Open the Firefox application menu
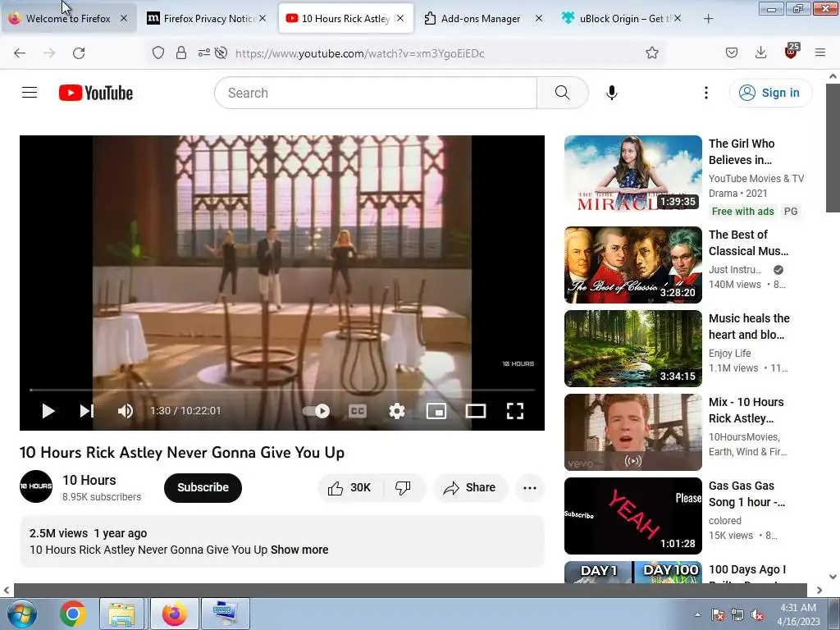This screenshot has height=630, width=840. 820,53
